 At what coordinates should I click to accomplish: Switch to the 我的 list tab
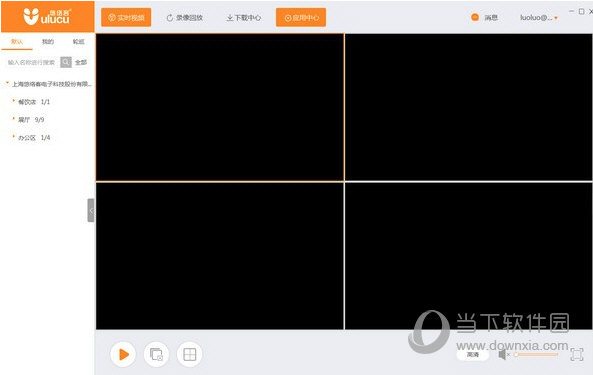click(48, 42)
